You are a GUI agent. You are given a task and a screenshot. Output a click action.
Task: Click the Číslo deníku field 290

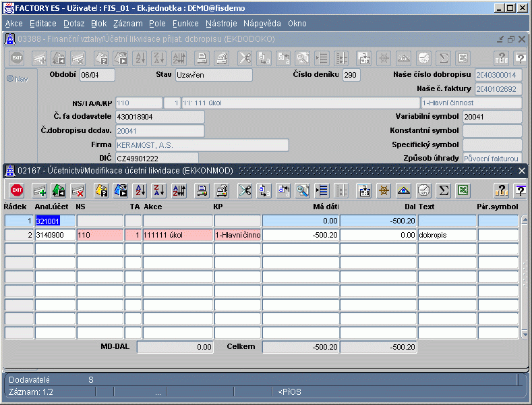tap(351, 75)
